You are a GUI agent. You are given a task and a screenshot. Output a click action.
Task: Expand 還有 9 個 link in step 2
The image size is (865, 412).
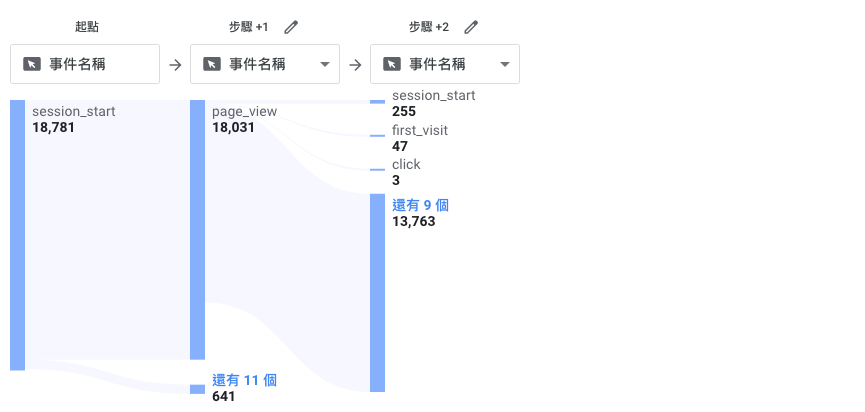(420, 205)
